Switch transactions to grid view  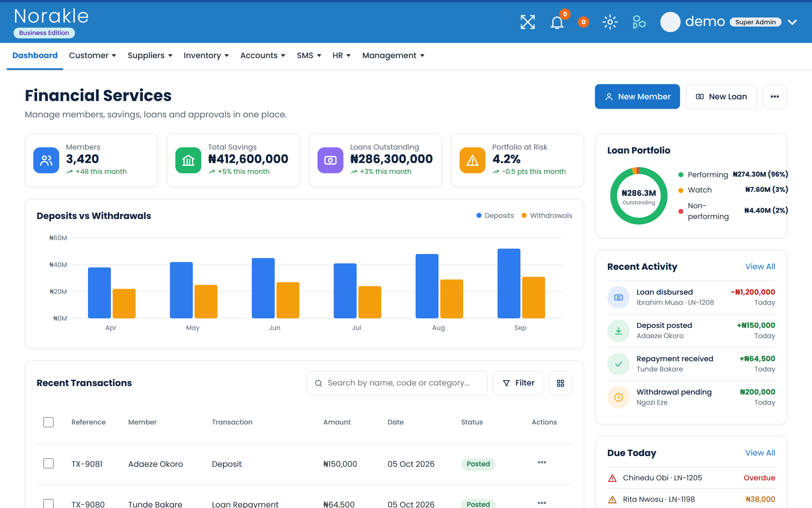(560, 383)
